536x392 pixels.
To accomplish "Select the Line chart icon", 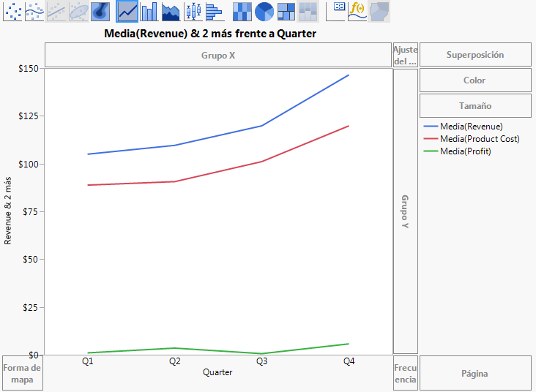I will pos(127,11).
